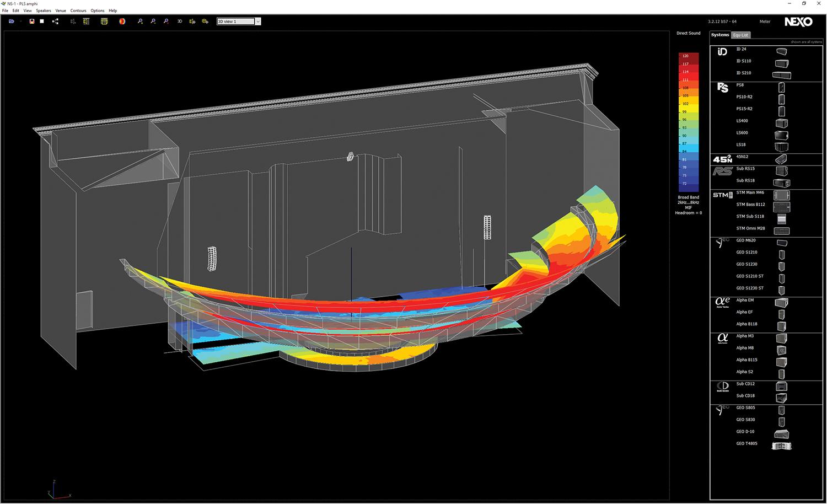Click the yellow venue box icon

pos(104,22)
